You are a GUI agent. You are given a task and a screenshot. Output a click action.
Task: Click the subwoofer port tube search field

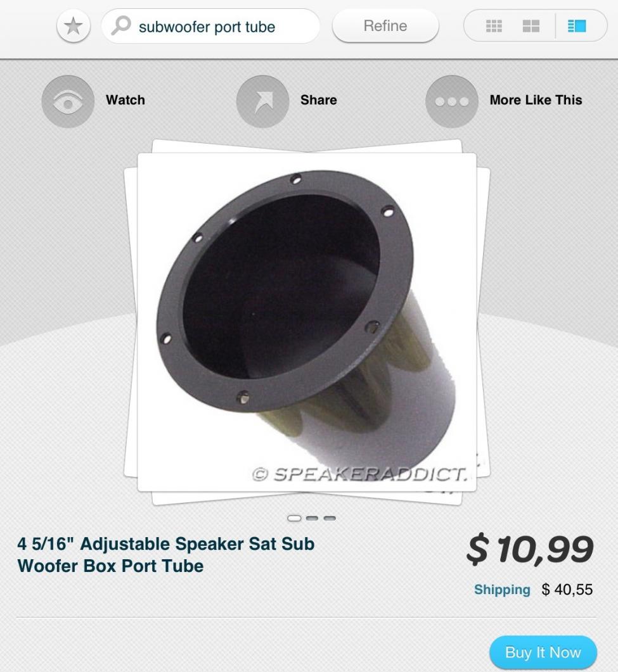[x=210, y=26]
